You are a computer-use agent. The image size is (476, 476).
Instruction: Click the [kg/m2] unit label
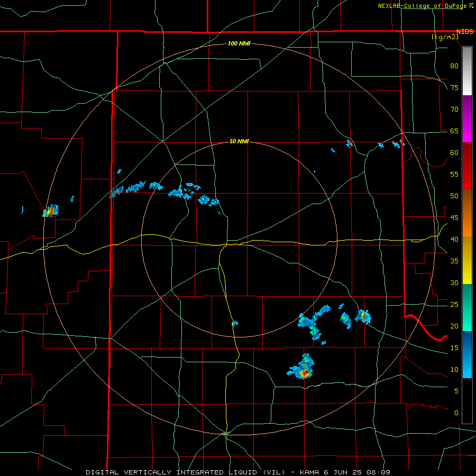445,37
